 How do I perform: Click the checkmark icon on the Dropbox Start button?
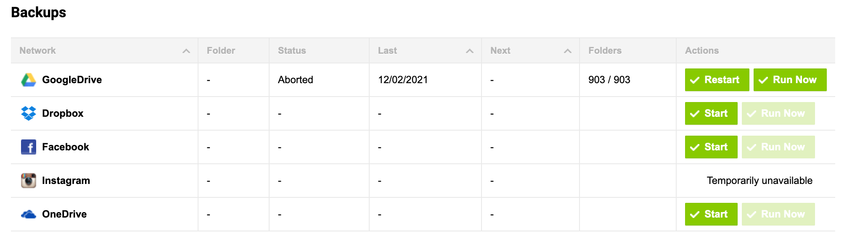coord(695,113)
